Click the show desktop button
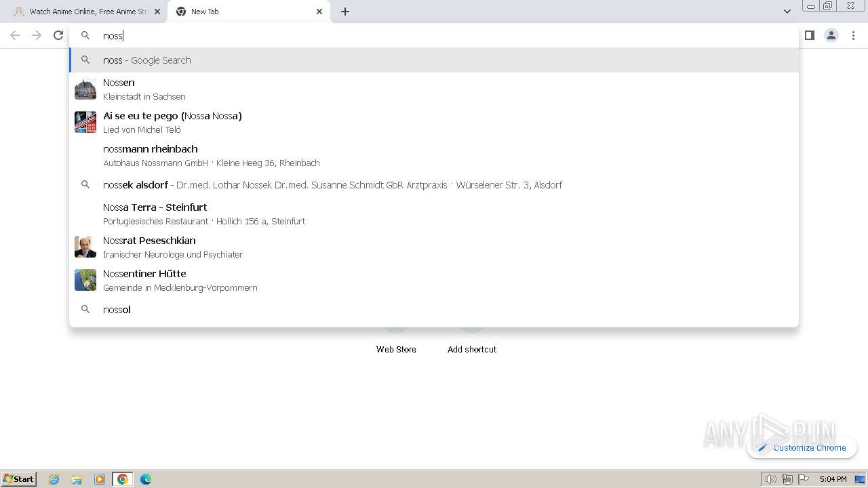 point(861,479)
